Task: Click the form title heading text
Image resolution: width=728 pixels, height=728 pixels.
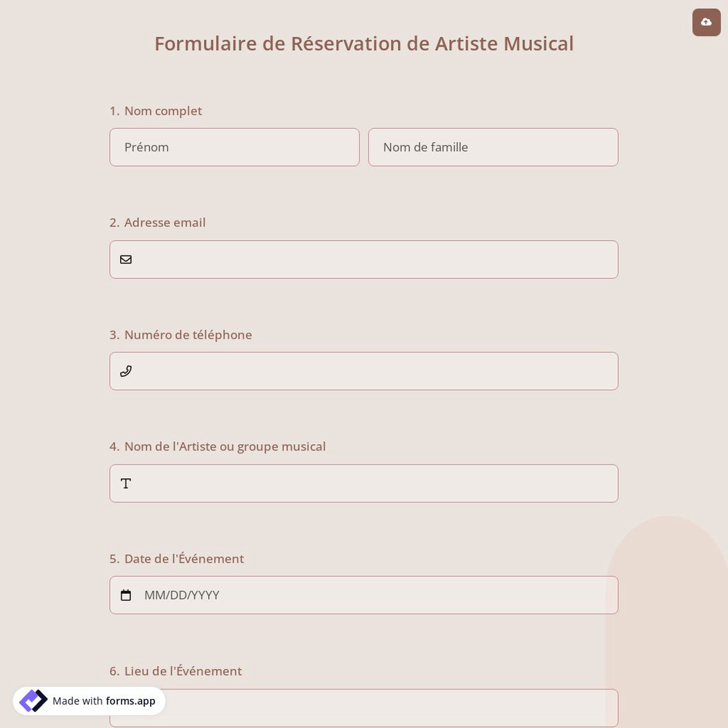Action: coord(364,43)
